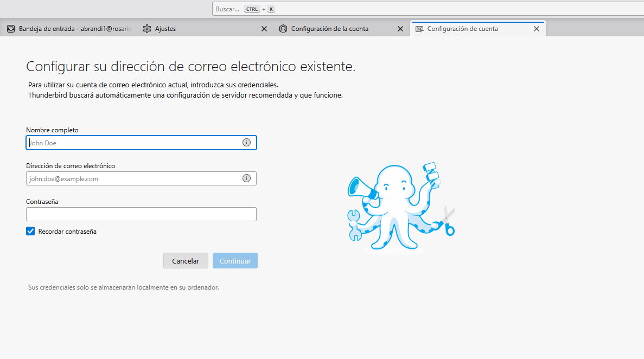Close the Configuración de la cuenta tab
The height and width of the screenshot is (359, 644).
click(400, 29)
